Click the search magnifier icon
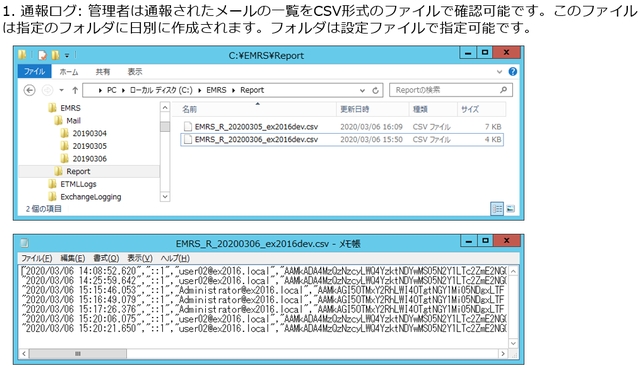Image resolution: width=640 pixels, height=370 pixels. (x=504, y=90)
